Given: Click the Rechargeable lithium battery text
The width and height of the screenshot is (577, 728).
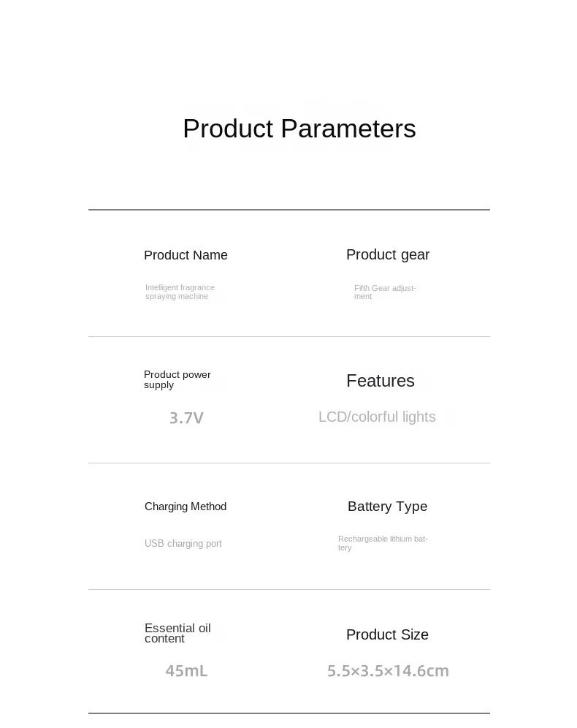Looking at the screenshot, I should pos(383,543).
